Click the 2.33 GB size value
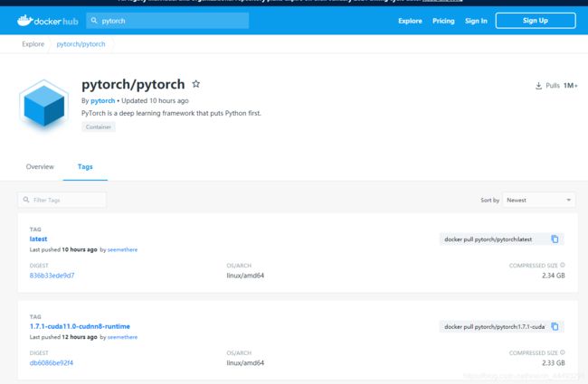The width and height of the screenshot is (588, 384). point(553,363)
